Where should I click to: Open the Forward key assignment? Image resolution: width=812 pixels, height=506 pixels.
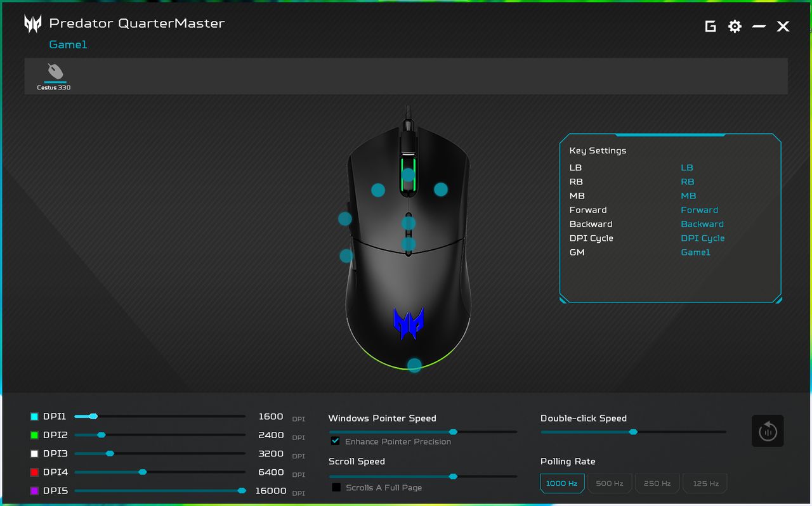[x=700, y=210]
